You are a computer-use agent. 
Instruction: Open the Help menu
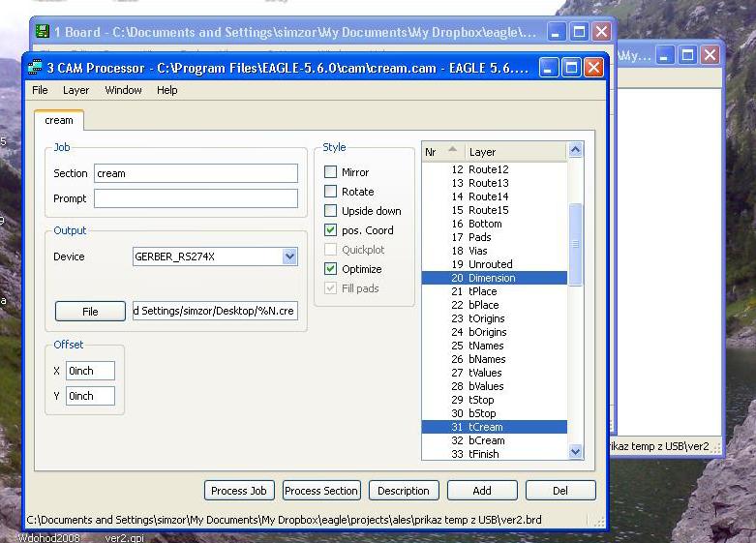[x=167, y=90]
